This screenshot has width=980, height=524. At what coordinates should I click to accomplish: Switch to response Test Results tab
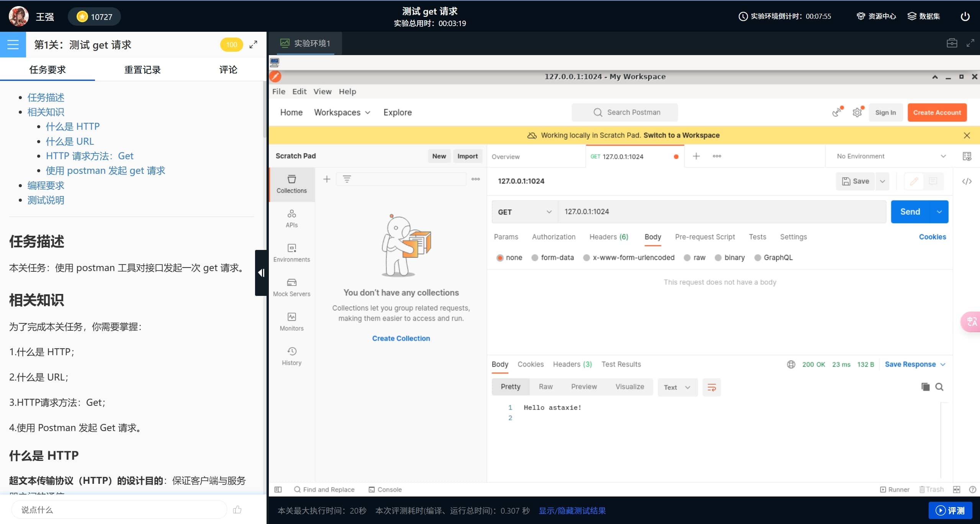621,364
